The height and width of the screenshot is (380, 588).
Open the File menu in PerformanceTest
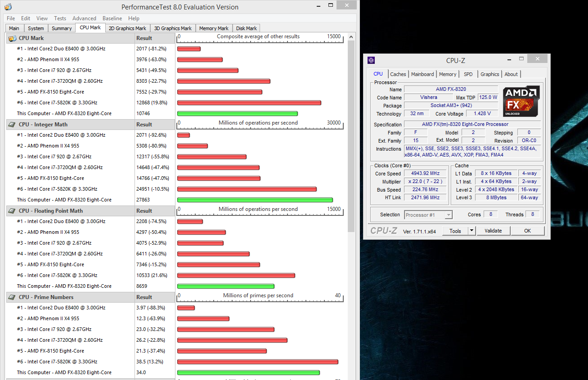click(x=11, y=18)
